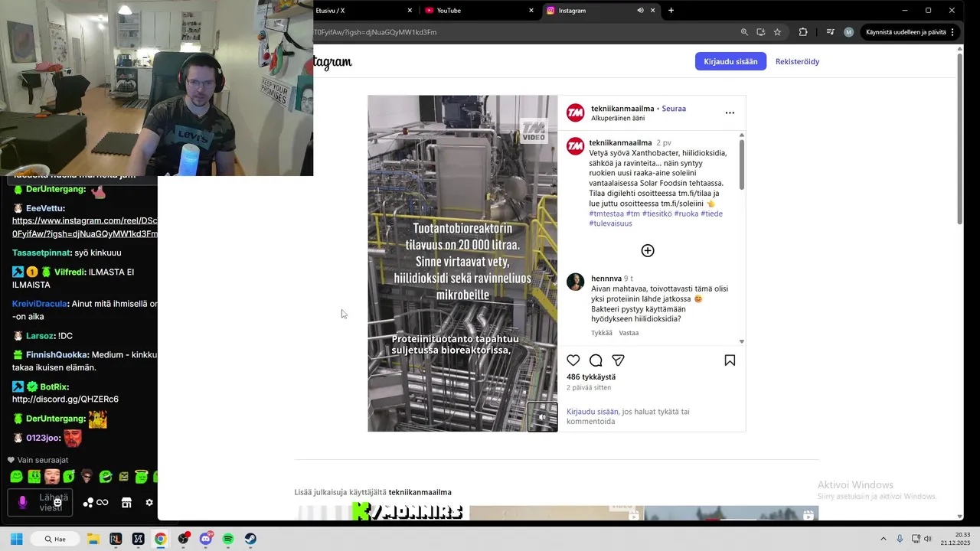Image resolution: width=980 pixels, height=551 pixels.
Task: Open the discord.gg link in BotRix's message
Action: 65,399
